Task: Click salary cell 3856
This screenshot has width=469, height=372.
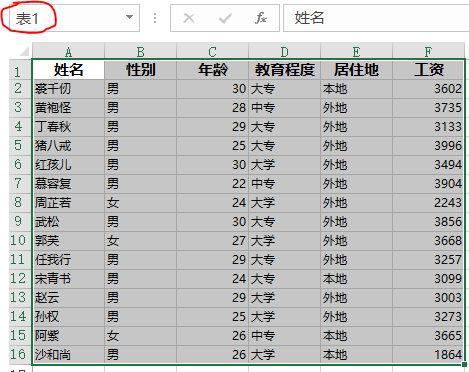Action: pyautogui.click(x=428, y=222)
